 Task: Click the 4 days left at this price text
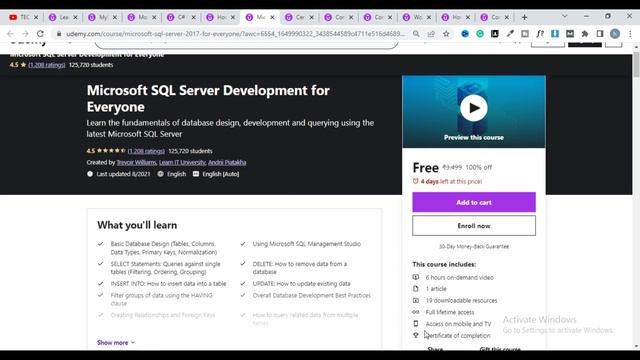tap(451, 181)
